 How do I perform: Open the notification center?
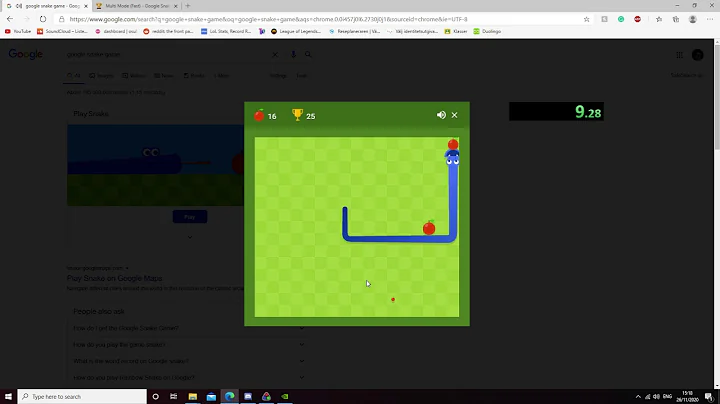tap(709, 397)
